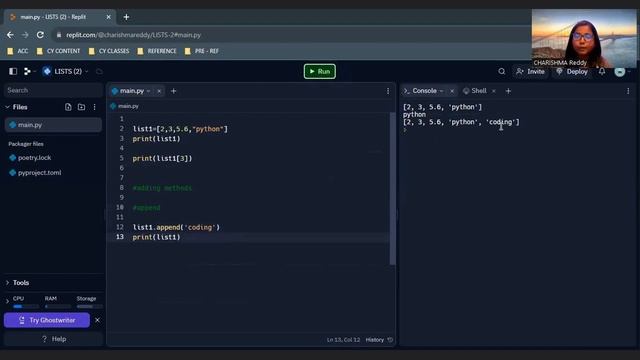Screen dimensions: 640x360
Task: Dismiss the Try Ghostwriter banner
Action: 97,320
